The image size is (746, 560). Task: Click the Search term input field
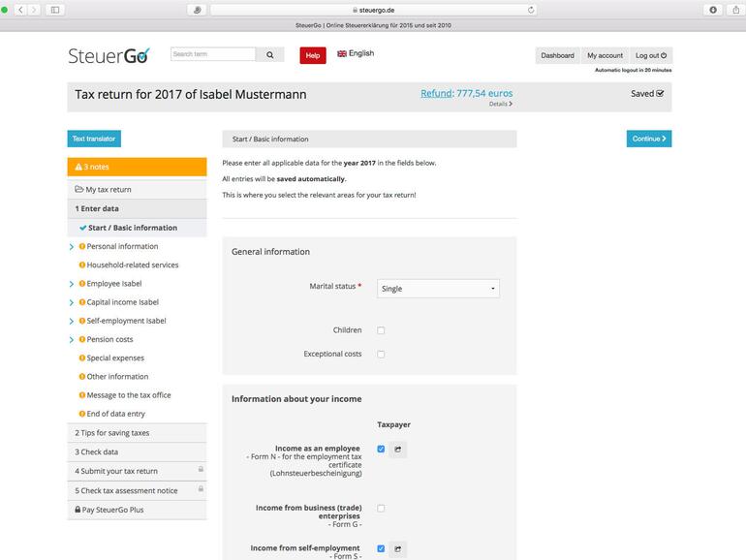[213, 54]
